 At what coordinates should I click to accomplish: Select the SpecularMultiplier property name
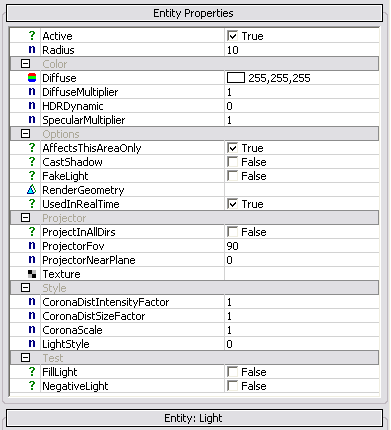pyautogui.click(x=84, y=120)
